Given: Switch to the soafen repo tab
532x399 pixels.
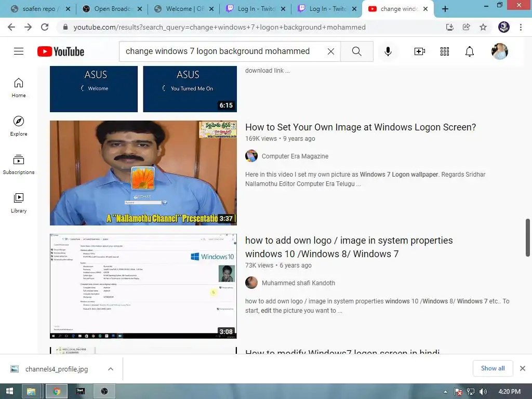Looking at the screenshot, I should click(x=35, y=9).
